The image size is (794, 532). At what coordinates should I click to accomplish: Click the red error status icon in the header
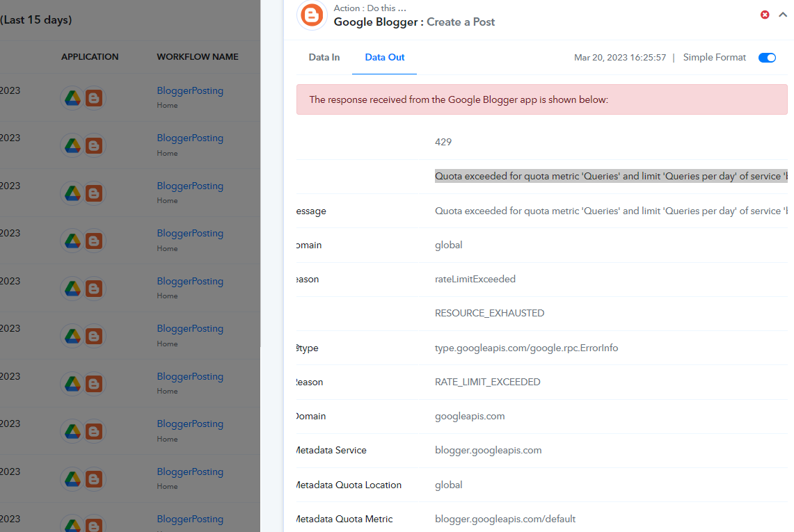click(765, 15)
